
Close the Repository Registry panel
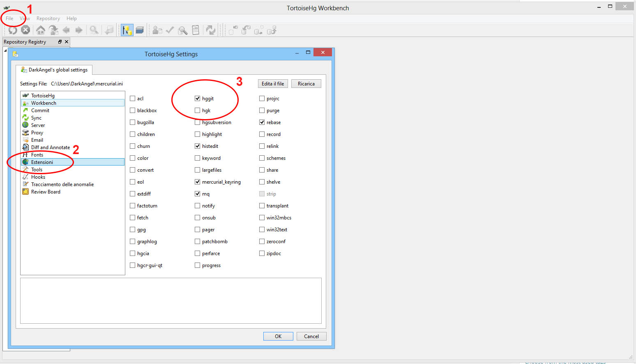pos(67,42)
